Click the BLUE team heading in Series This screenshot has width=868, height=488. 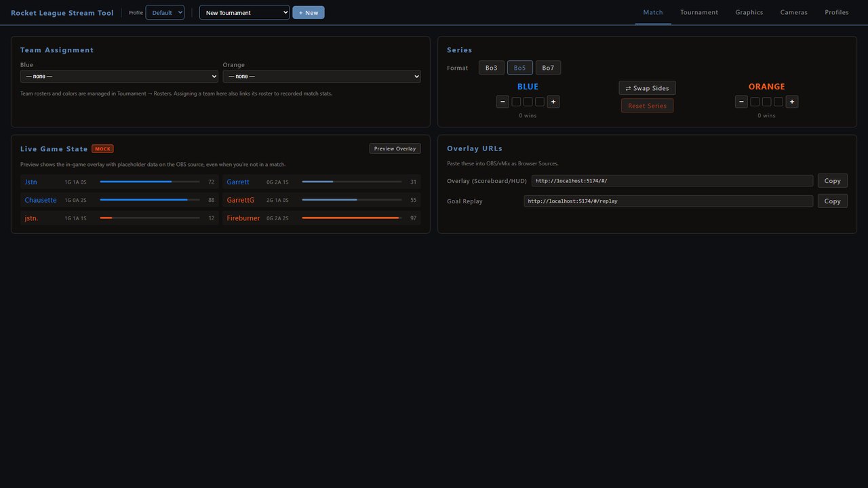tap(528, 87)
